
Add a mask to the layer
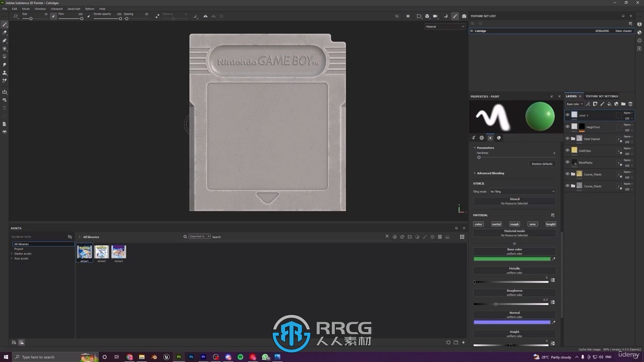[x=595, y=104]
